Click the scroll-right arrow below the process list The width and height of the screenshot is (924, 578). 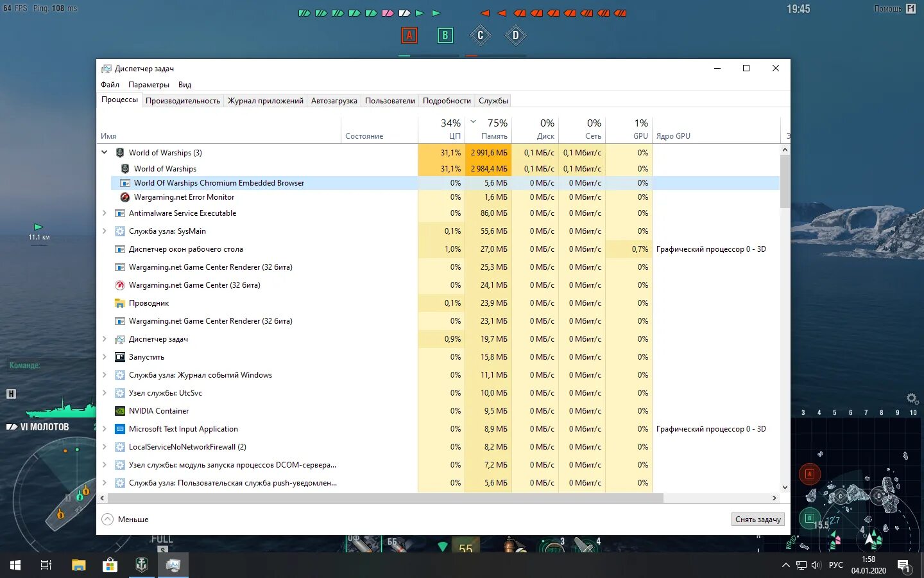[774, 498]
